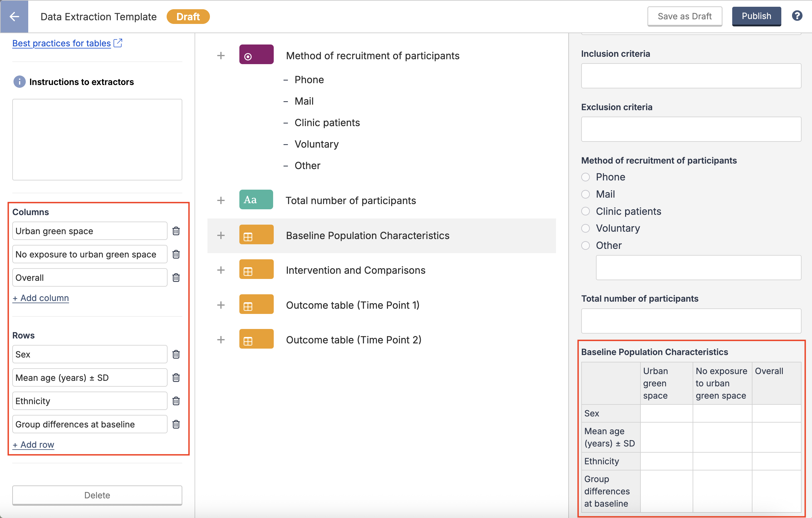Viewport: 812px width, 518px height.
Task: Delete the Ethnicity row trash icon
Action: pyautogui.click(x=176, y=401)
